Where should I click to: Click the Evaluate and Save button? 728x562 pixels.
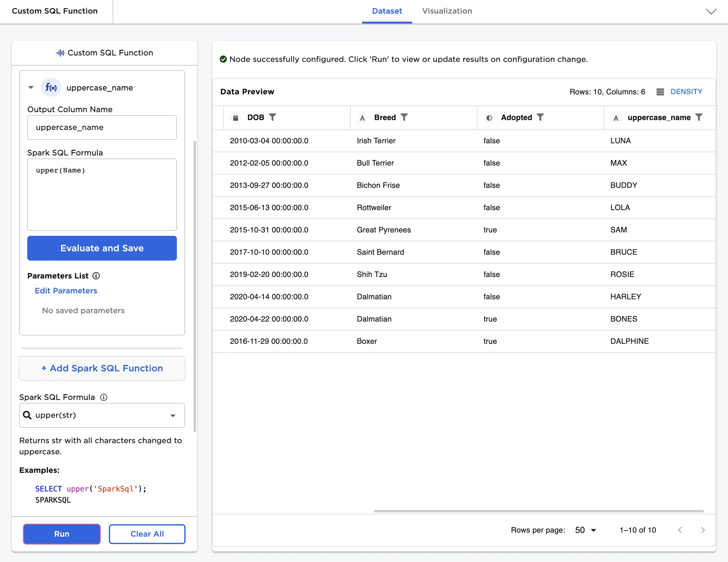tap(102, 248)
